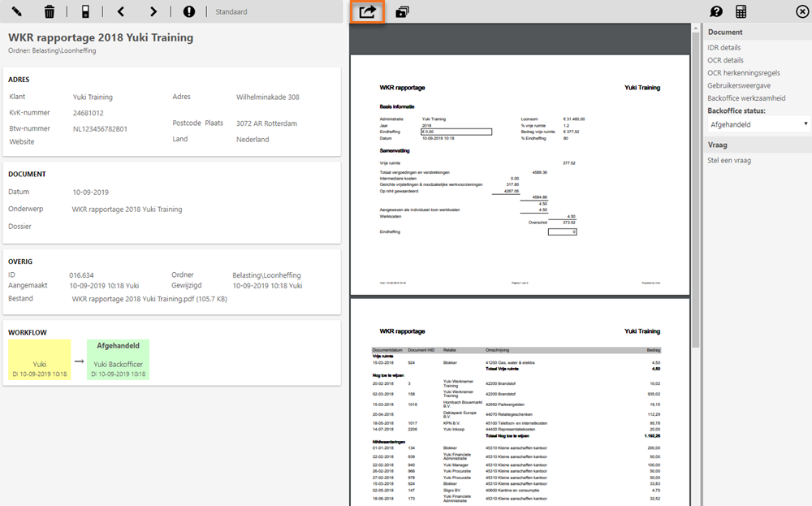Click the mobile device icon
The image size is (812, 506).
pos(85,11)
